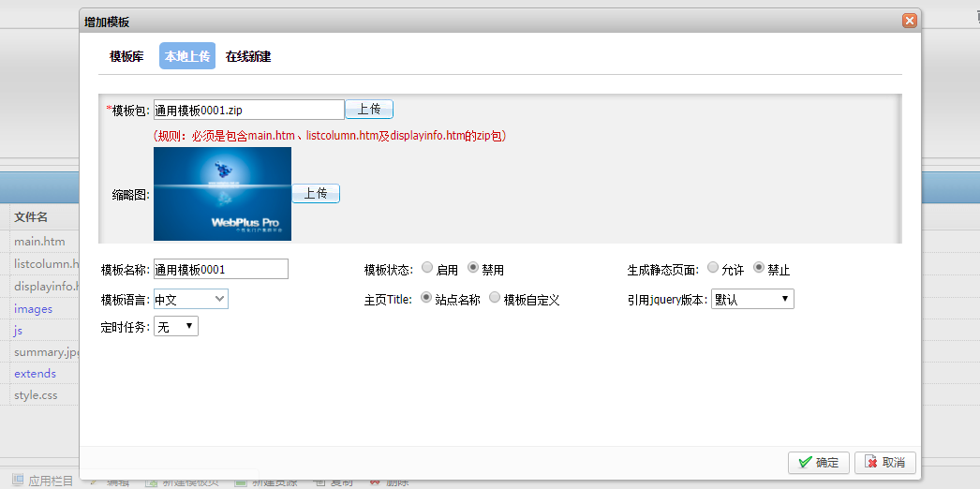Click the 文件名 column header
The image size is (980, 489).
pyautogui.click(x=31, y=217)
